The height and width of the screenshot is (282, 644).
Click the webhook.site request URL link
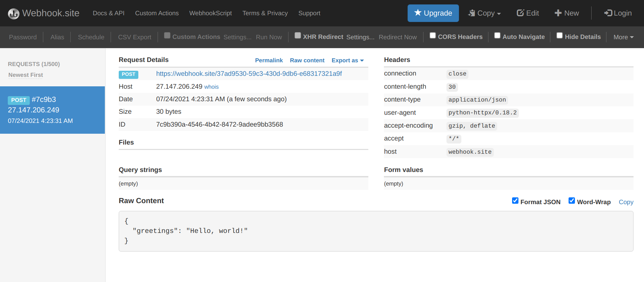point(249,74)
